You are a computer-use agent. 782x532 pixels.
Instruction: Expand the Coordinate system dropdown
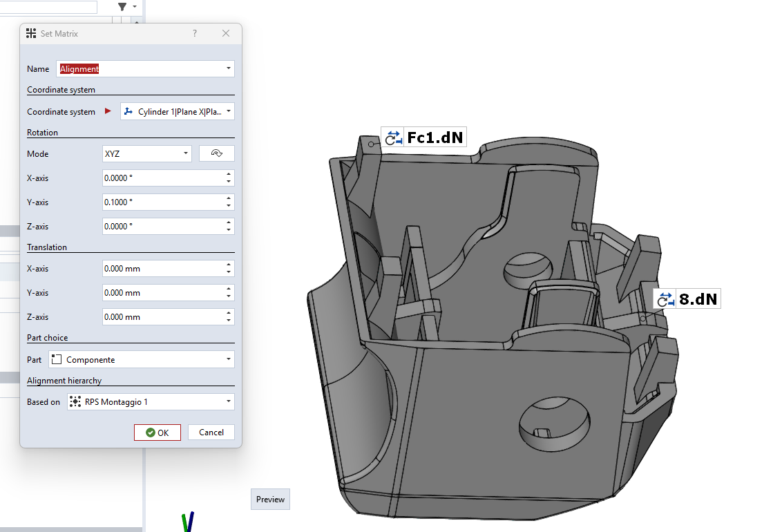click(x=228, y=111)
